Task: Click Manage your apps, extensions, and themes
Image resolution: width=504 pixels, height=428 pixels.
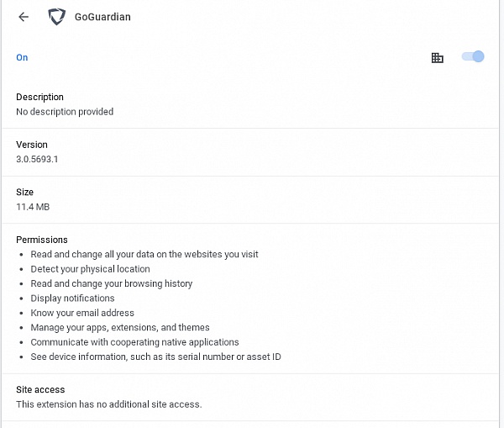Action: tap(120, 328)
